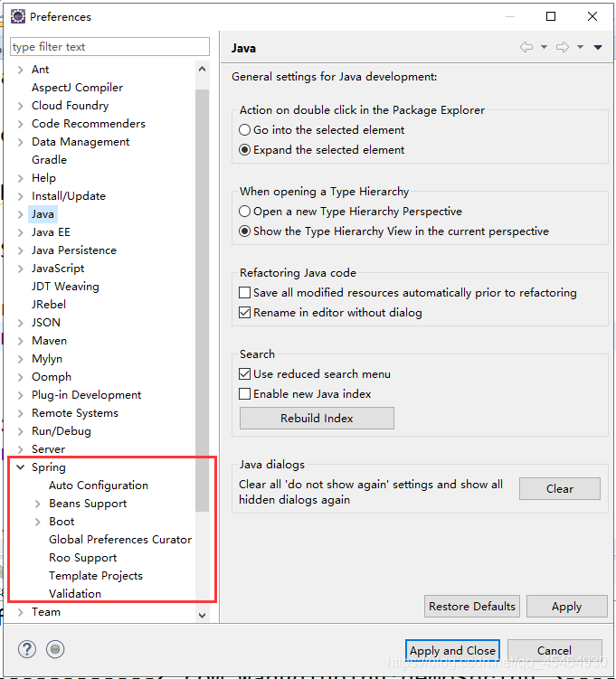This screenshot has height=679, width=616.
Task: Select Data Management in the tree
Action: (81, 142)
